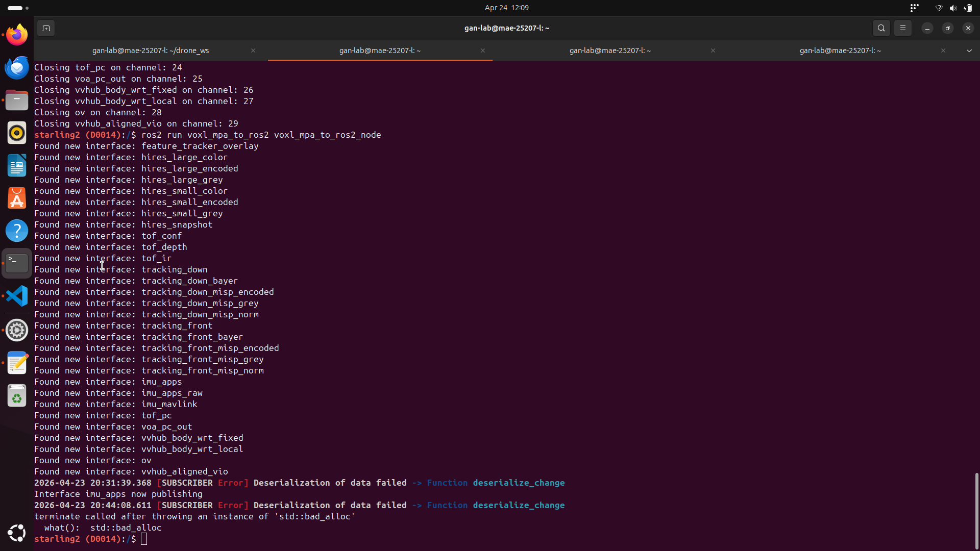Click the 20:44:08.611 SUBSCRIBER Error line
The height and width of the screenshot is (551, 980).
click(x=300, y=505)
